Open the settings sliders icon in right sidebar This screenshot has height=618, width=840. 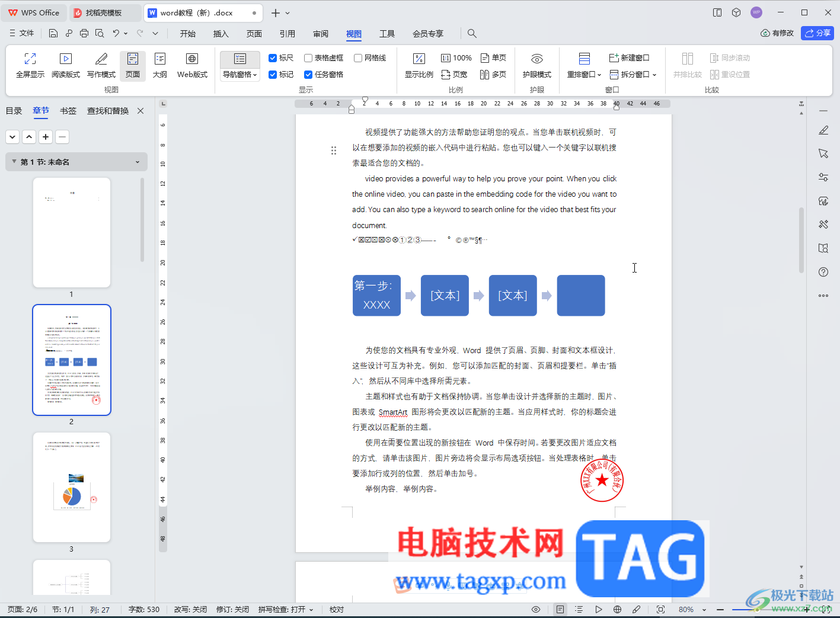click(823, 177)
